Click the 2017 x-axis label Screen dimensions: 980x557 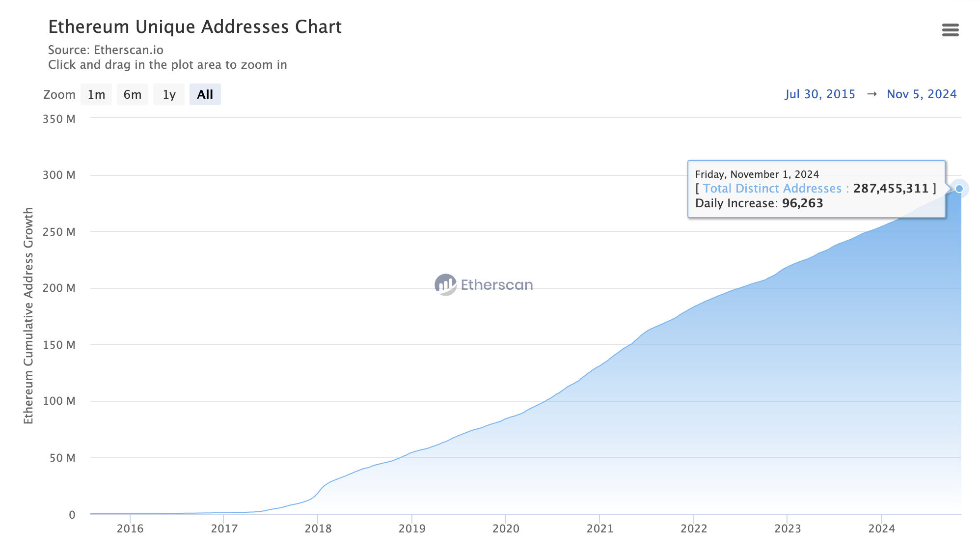(224, 529)
